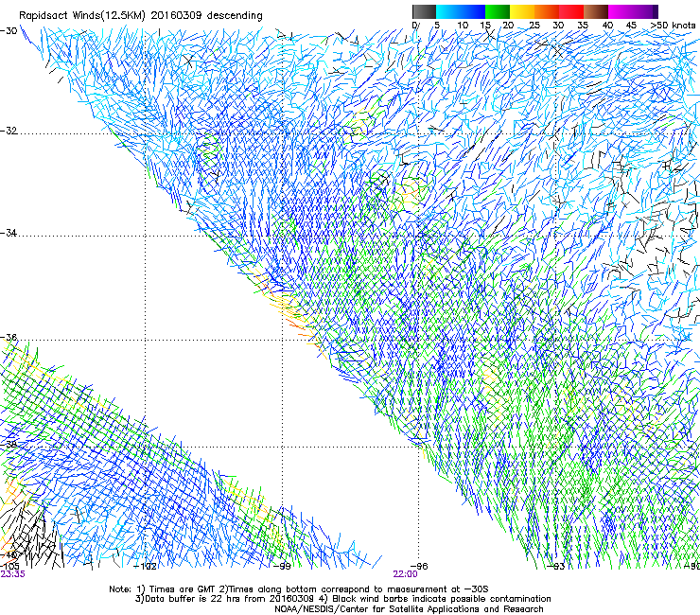
Task: Click the cyan 5-10 knots legend color
Action: tap(448, 11)
